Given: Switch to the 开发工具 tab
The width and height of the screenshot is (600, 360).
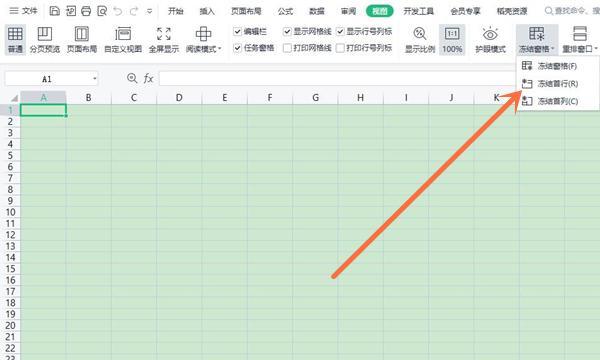Looking at the screenshot, I should click(x=419, y=11).
